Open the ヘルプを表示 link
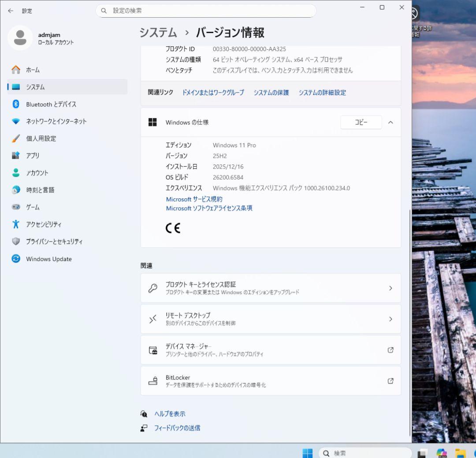Screen dimensions: 476x458 [x=169, y=413]
